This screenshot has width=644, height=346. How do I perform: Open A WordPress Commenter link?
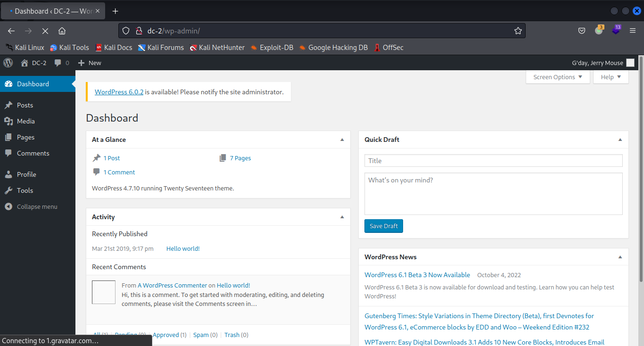pyautogui.click(x=172, y=285)
